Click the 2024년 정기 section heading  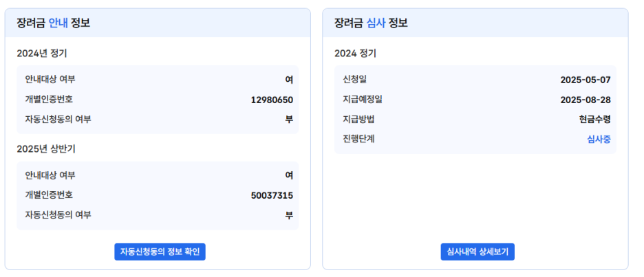42,53
